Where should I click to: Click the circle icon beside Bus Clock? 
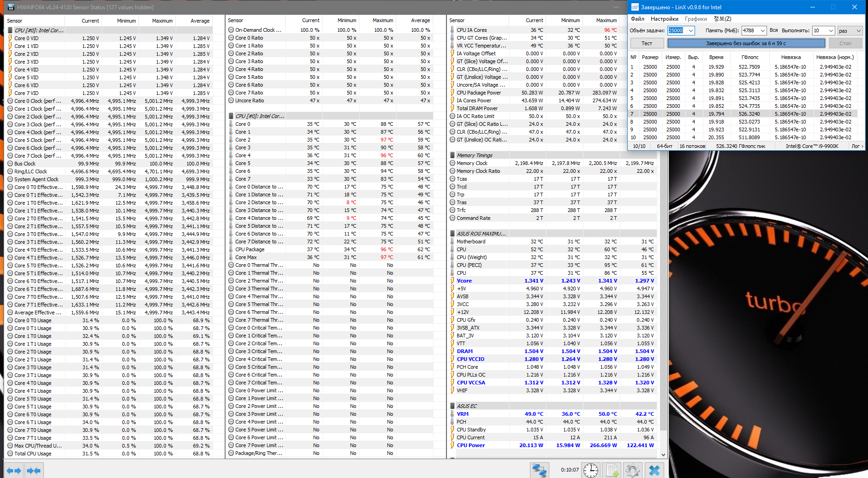pos(10,164)
